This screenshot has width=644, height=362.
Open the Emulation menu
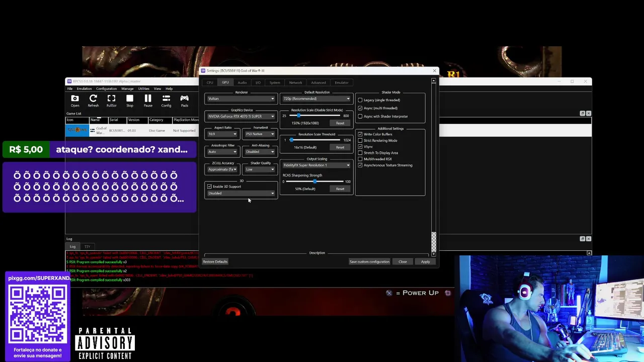[84, 89]
